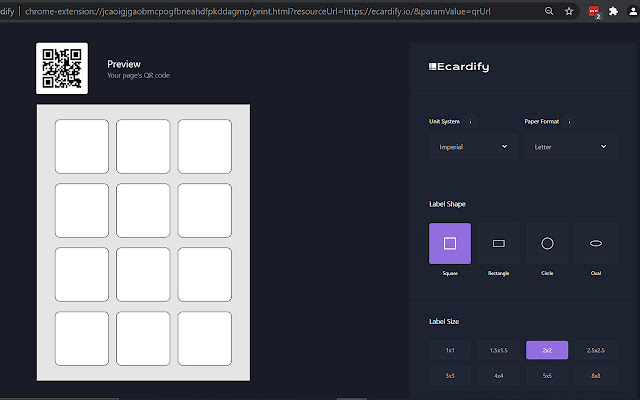The width and height of the screenshot is (640, 400).
Task: Select the Oval label shape
Action: coord(596,243)
